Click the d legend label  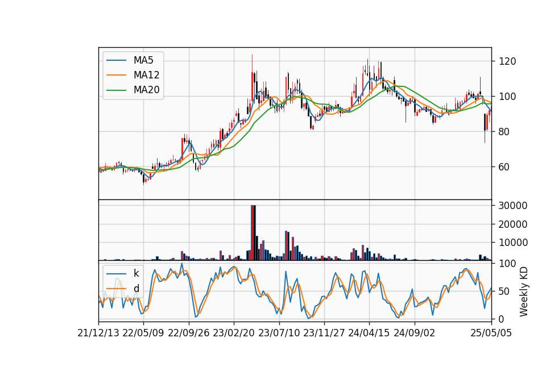click(136, 289)
